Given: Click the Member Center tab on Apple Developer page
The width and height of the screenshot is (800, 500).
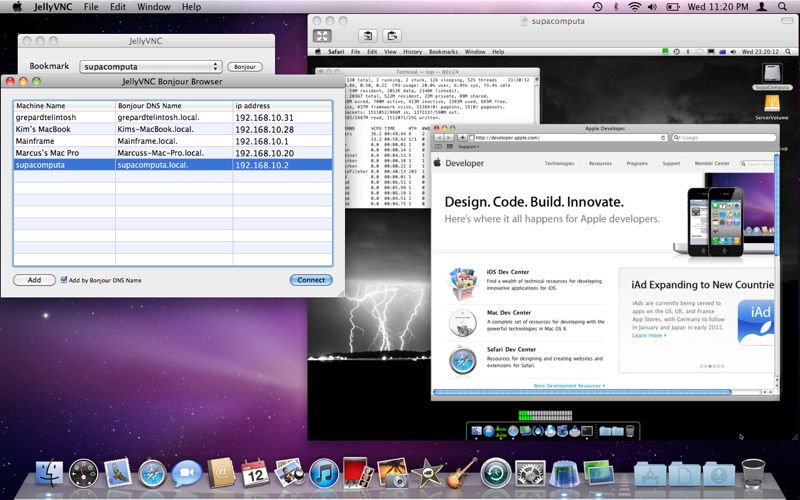Looking at the screenshot, I should click(x=712, y=163).
